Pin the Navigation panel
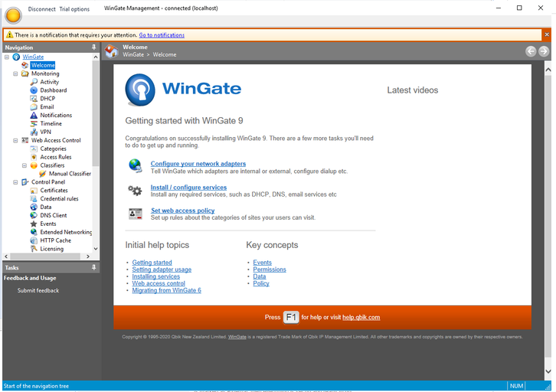Viewport: 556px width, 392px height. click(x=93, y=47)
